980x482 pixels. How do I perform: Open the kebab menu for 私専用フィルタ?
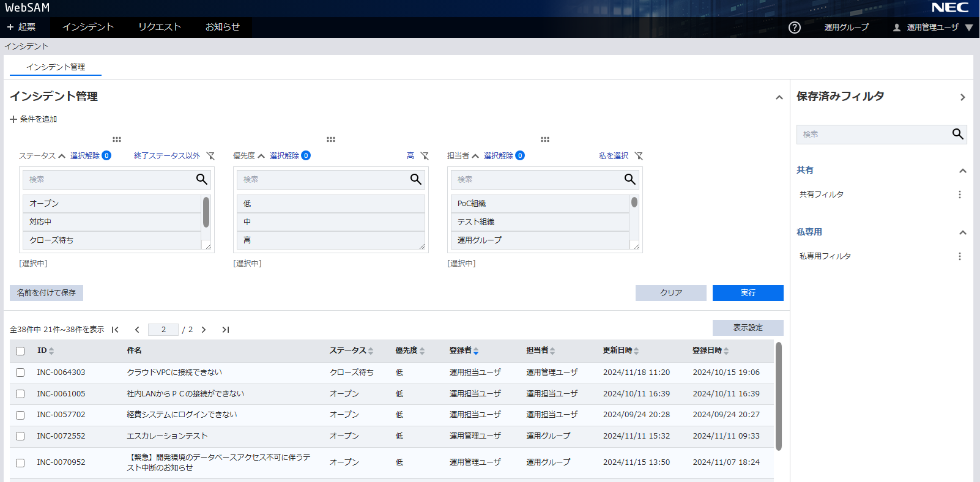[x=959, y=256]
